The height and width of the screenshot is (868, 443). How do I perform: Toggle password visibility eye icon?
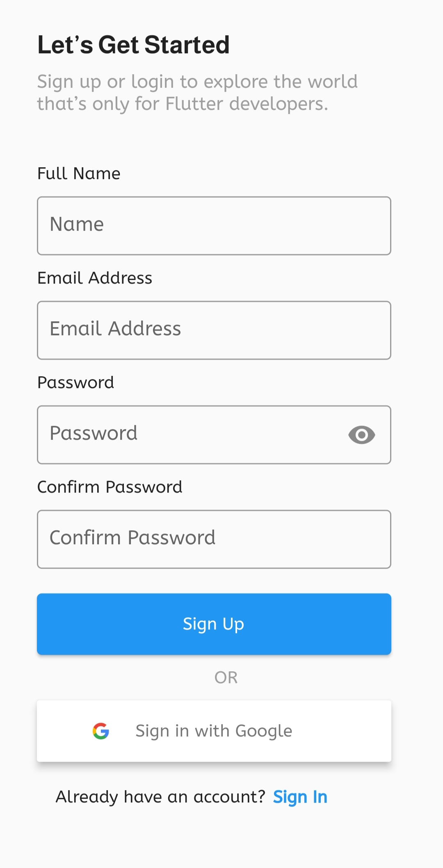361,435
